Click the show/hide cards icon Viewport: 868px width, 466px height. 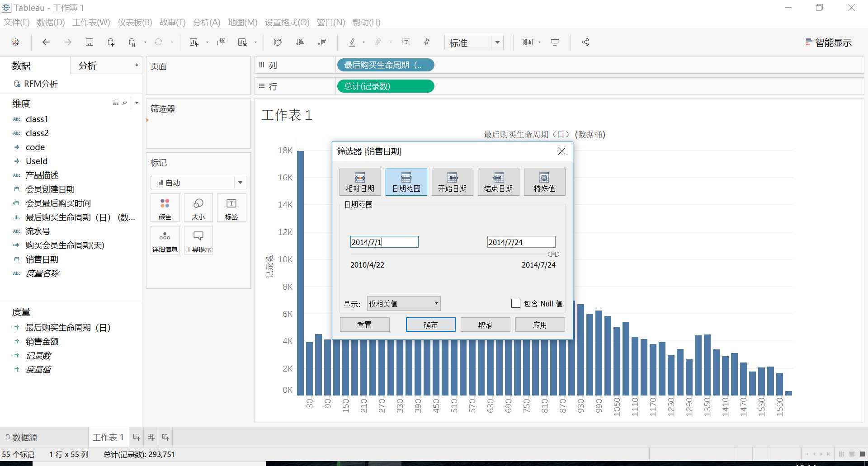(528, 42)
